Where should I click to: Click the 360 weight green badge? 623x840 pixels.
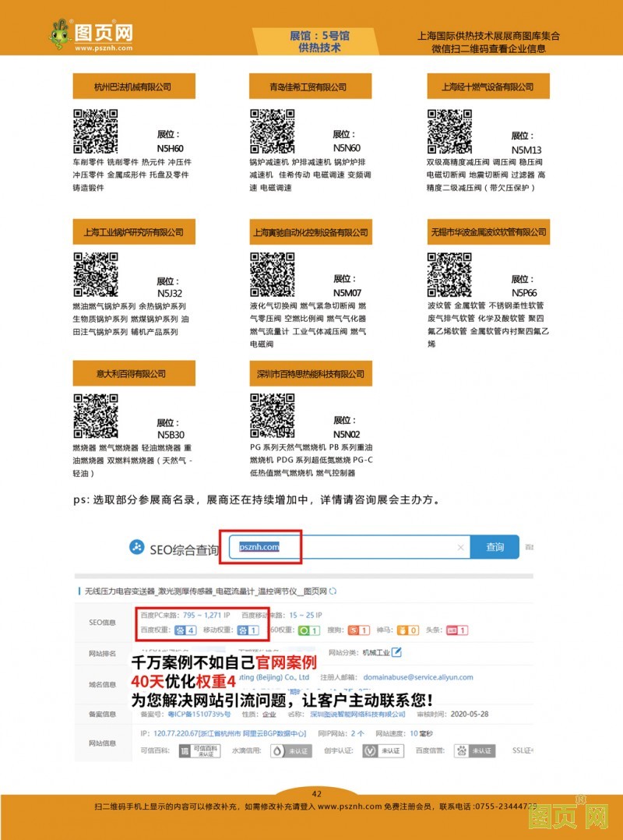[x=309, y=630]
